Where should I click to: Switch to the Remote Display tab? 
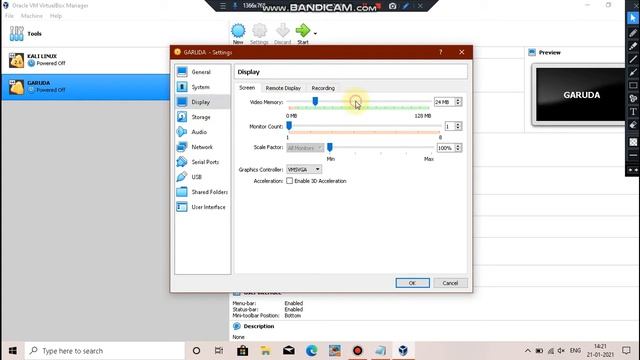pyautogui.click(x=283, y=88)
